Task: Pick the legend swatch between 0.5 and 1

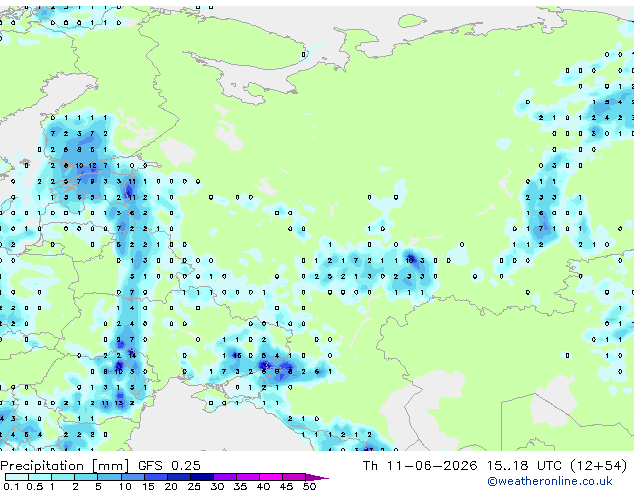Action: point(40,477)
